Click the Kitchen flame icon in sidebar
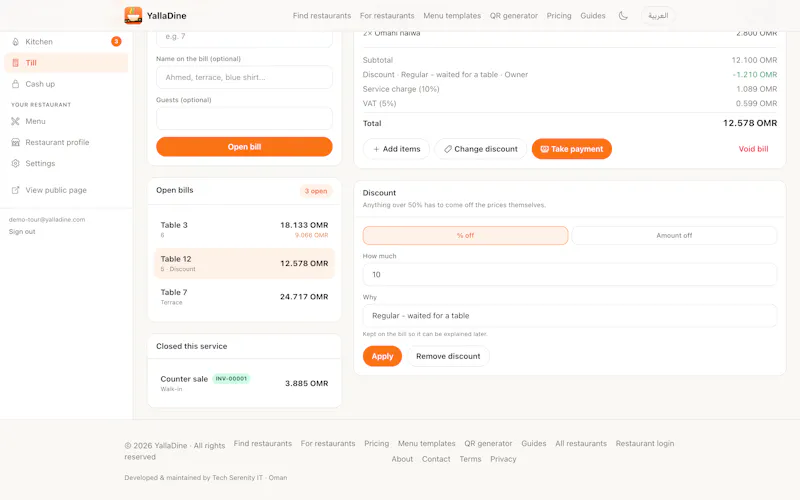 [15, 42]
